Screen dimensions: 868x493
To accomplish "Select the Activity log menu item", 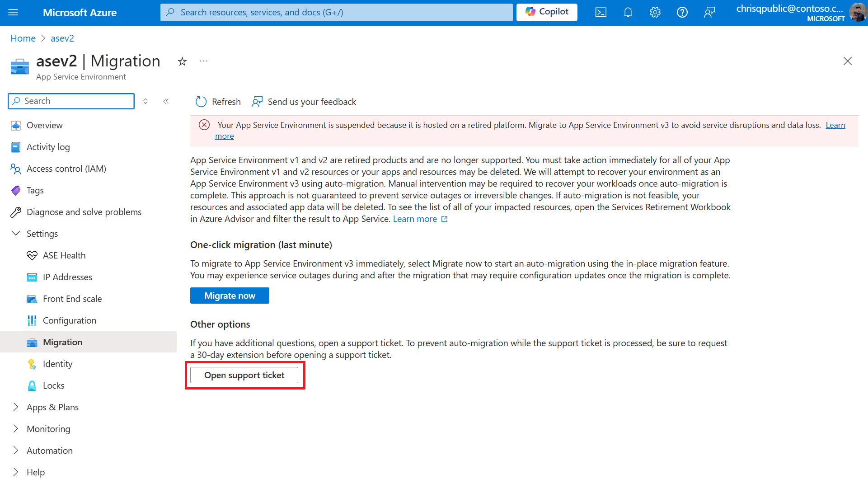I will click(48, 147).
